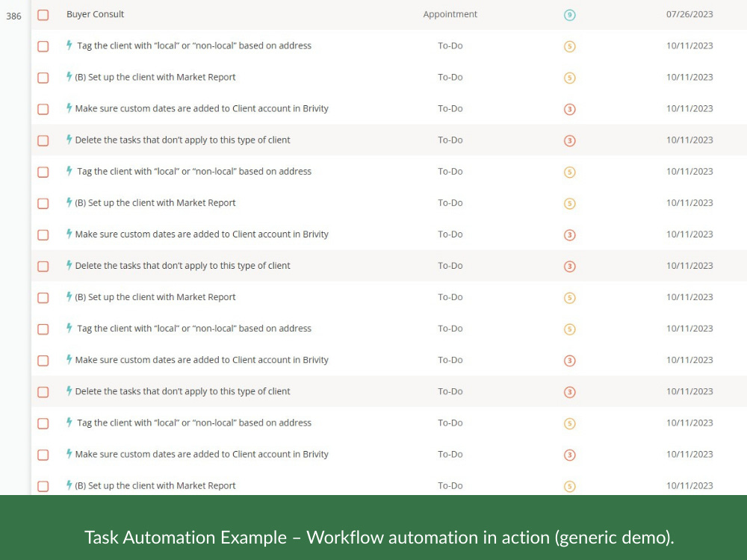
Task: Click row number 386
Action: [x=13, y=16]
